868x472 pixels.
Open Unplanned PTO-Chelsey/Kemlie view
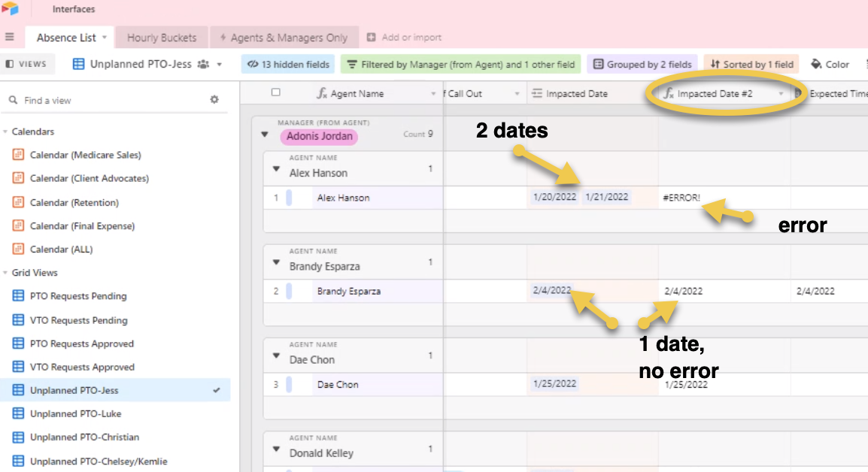point(99,461)
